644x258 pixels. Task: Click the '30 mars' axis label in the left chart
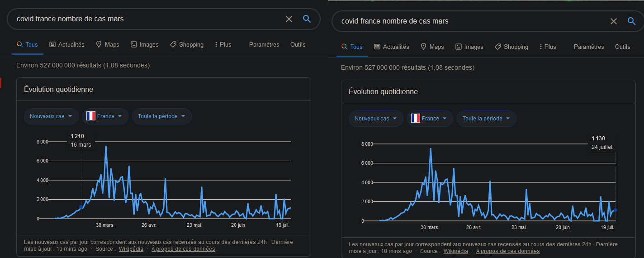pyautogui.click(x=104, y=225)
